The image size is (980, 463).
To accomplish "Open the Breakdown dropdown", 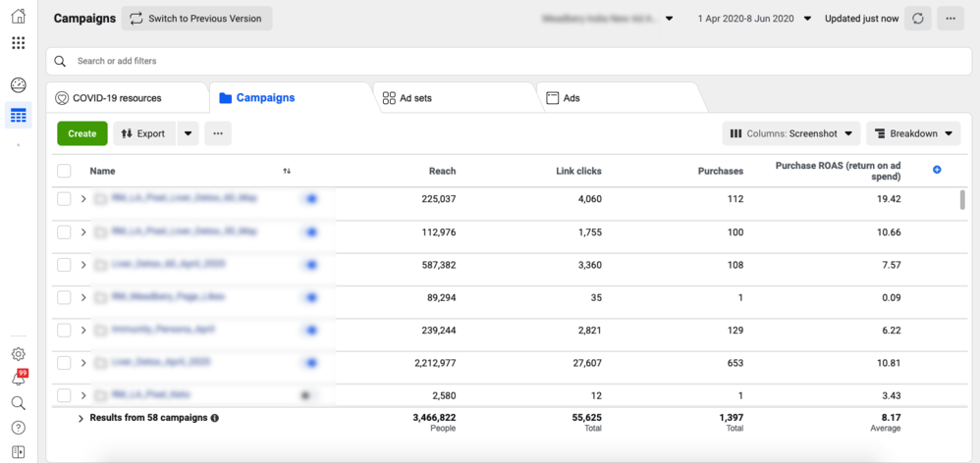I will pyautogui.click(x=913, y=133).
